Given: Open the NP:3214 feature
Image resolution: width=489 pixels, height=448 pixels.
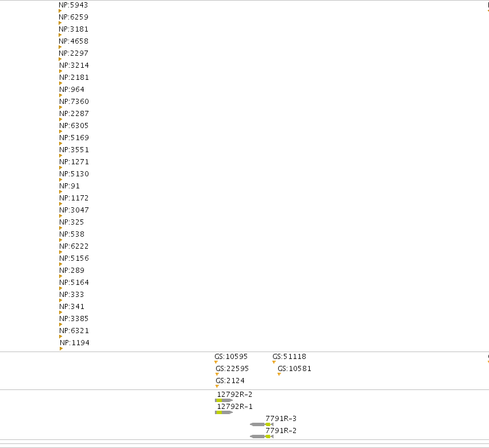Looking at the screenshot, I should [74, 65].
